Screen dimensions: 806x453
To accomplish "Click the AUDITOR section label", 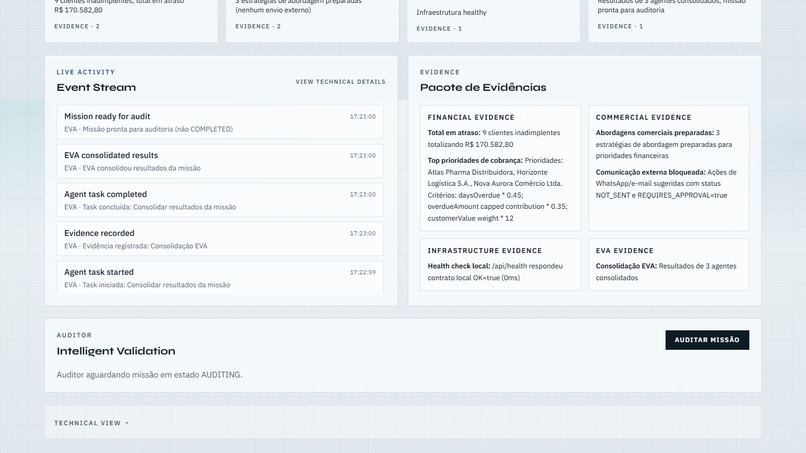I will [74, 335].
